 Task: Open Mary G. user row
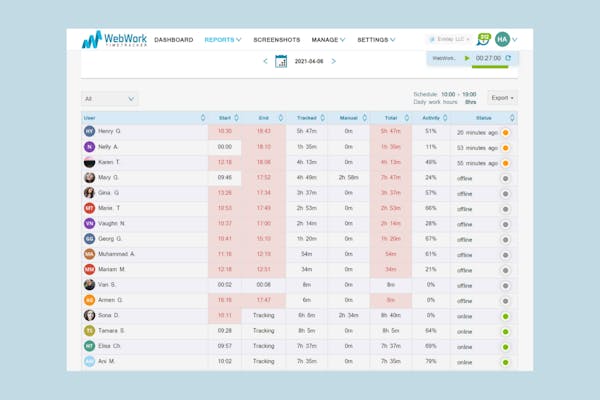point(299,178)
